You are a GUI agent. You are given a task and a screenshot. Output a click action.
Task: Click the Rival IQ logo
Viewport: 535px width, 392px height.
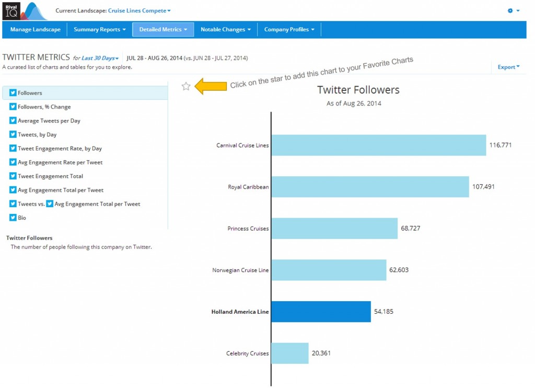[25, 10]
